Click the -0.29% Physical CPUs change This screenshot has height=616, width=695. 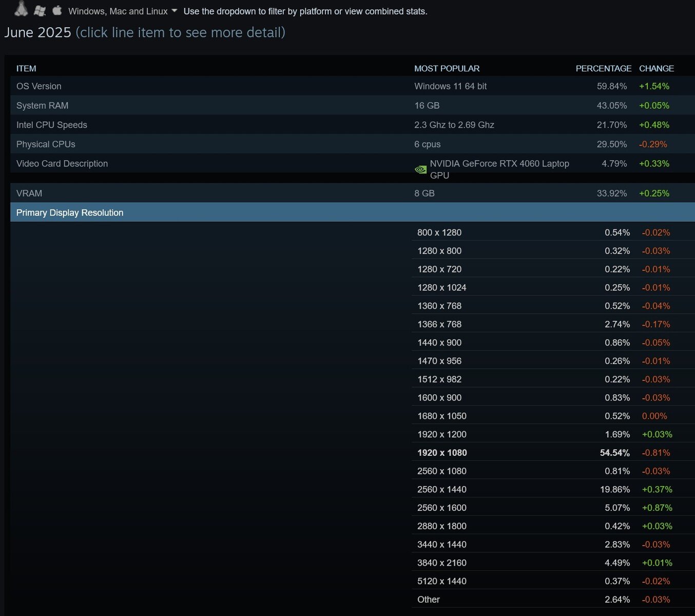pos(653,144)
